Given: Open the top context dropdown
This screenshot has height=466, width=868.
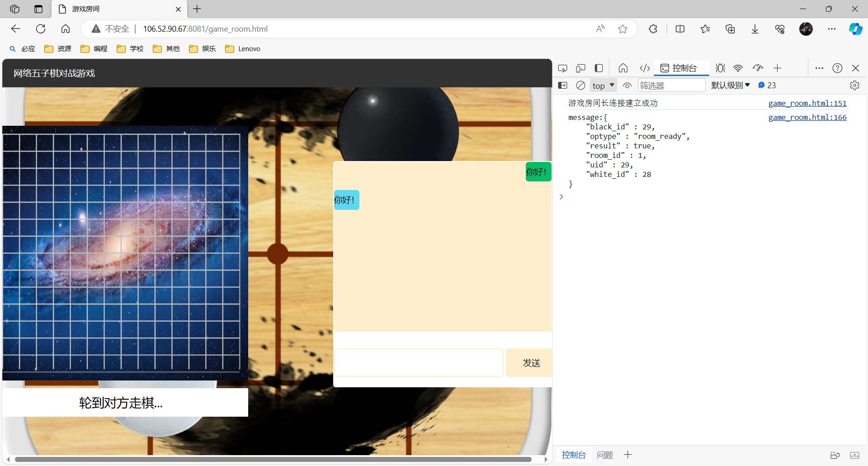Looking at the screenshot, I should pyautogui.click(x=603, y=86).
